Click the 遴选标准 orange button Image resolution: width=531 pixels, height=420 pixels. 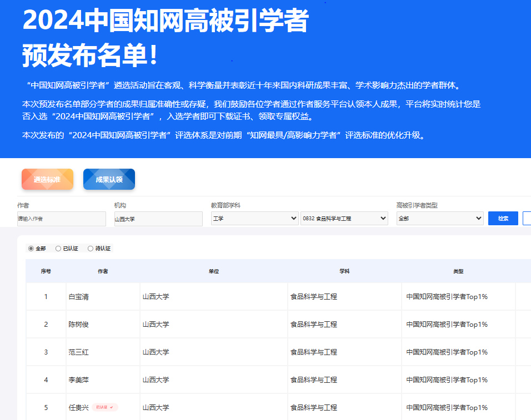point(47,179)
